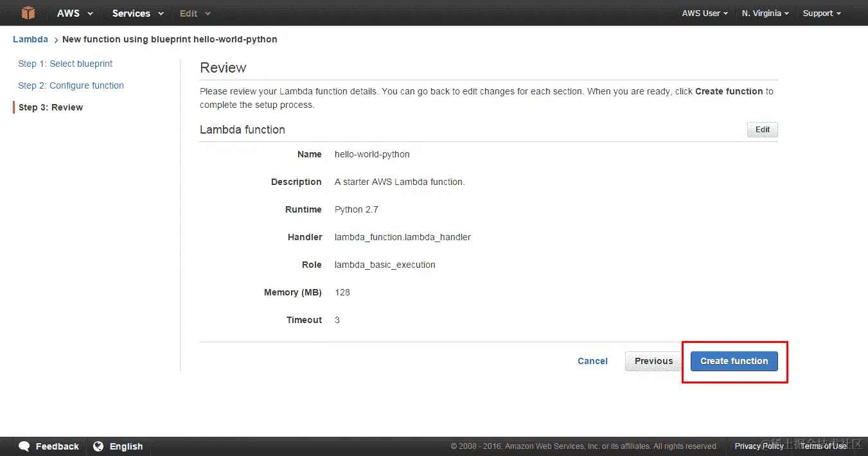
Task: Open Privacy Policy link
Action: click(759, 446)
